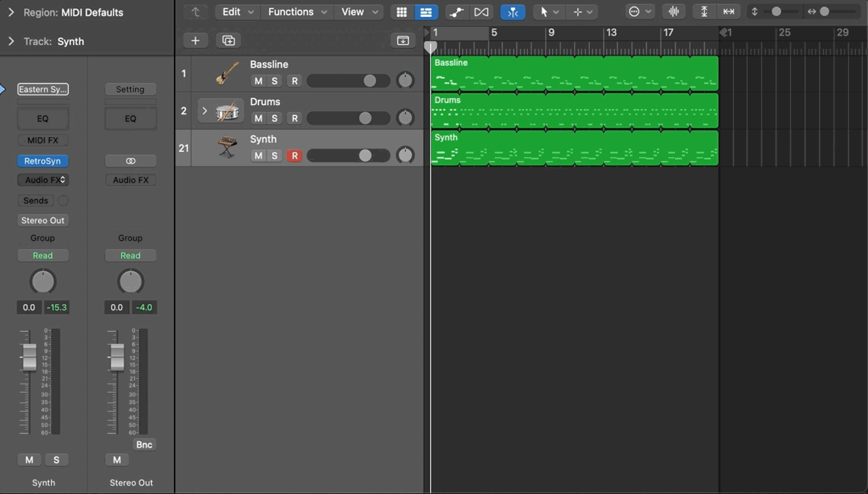
Task: Toggle horizontal auto zoom button
Action: tap(729, 12)
